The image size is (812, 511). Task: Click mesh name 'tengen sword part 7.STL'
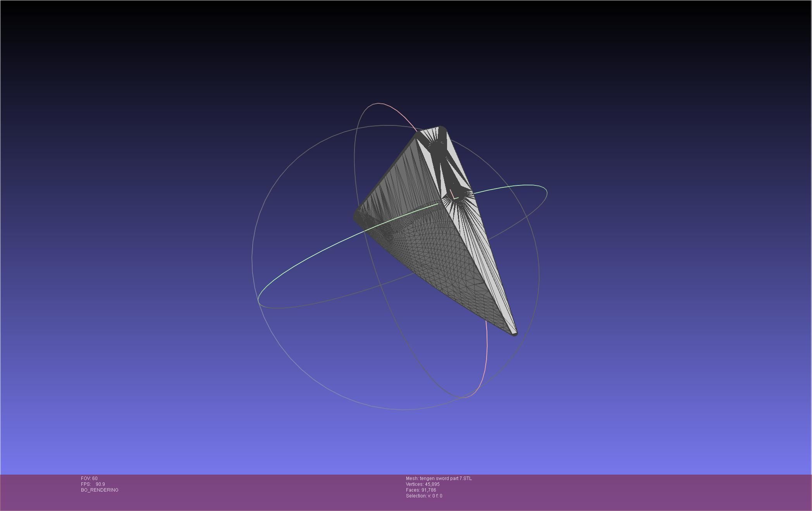(446, 478)
